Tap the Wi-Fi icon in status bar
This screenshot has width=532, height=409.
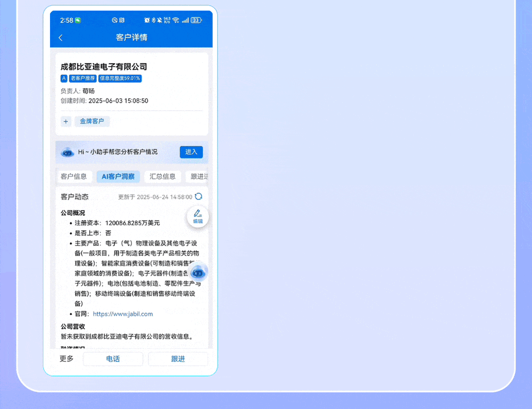pos(176,20)
